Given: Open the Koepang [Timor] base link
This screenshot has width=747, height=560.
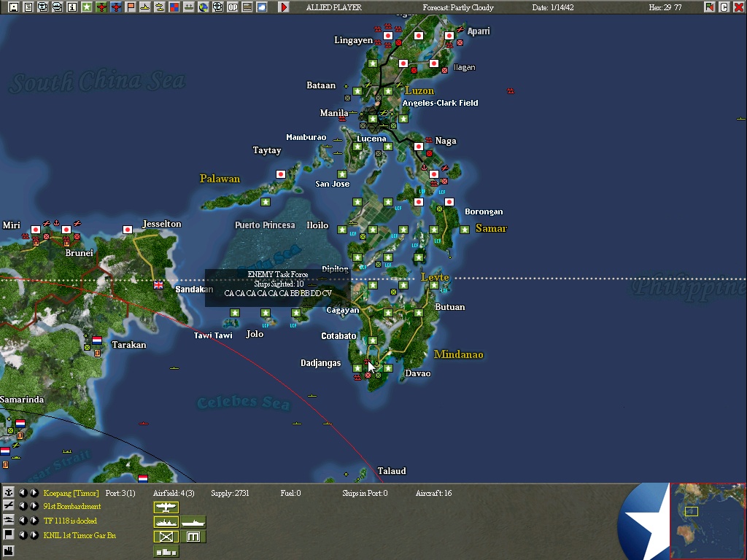Looking at the screenshot, I should 71,493.
